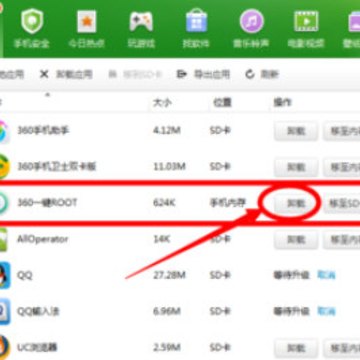Cancel the QQ输入法 pending upgrade link
Viewport: 360px width, 360px height.
(x=326, y=312)
